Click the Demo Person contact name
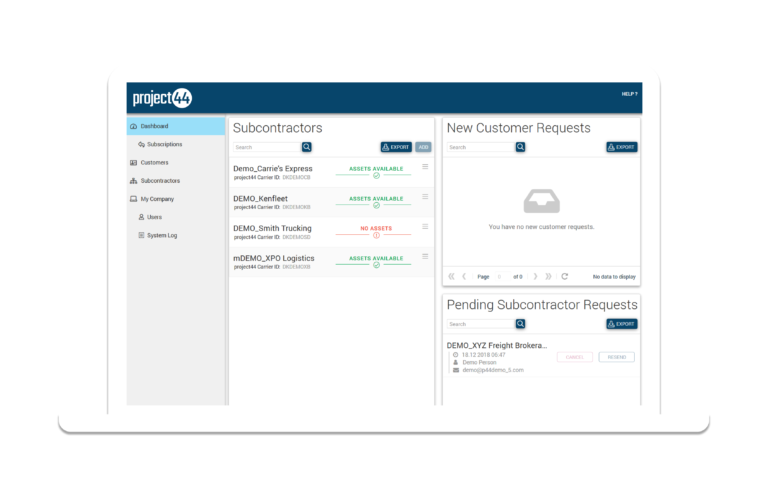Image resolution: width=768 pixels, height=497 pixels. click(479, 363)
